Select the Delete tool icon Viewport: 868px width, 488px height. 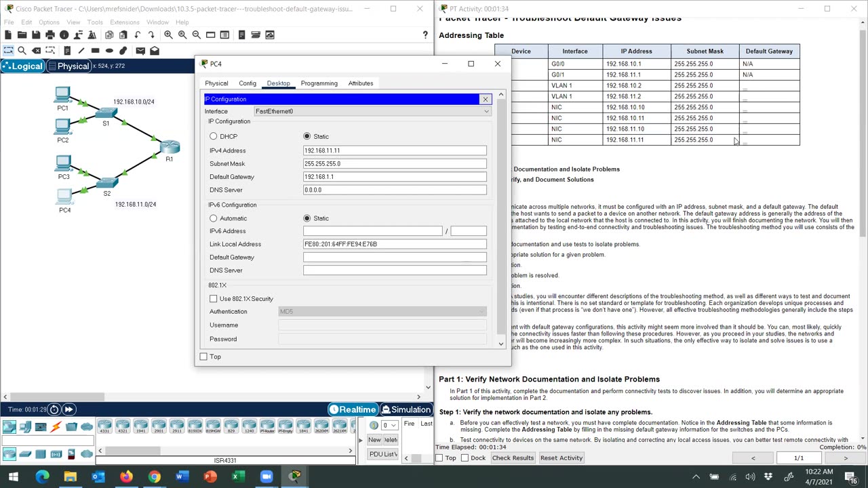click(x=36, y=50)
